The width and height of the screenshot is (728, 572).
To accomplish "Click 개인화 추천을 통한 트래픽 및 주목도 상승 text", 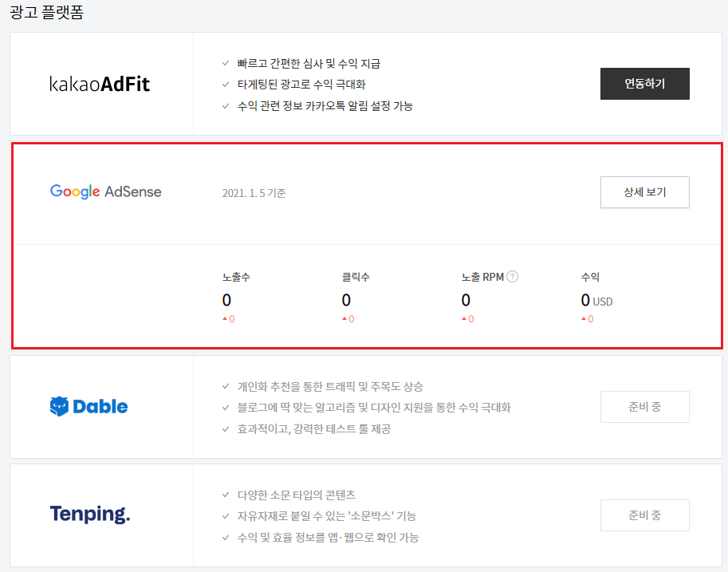I will [330, 386].
